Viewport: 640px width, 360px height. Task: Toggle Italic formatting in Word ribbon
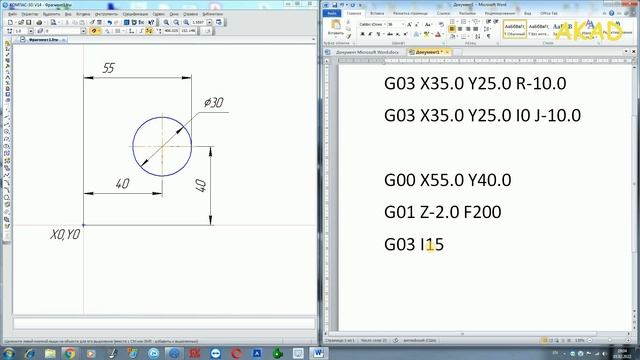(370, 34)
